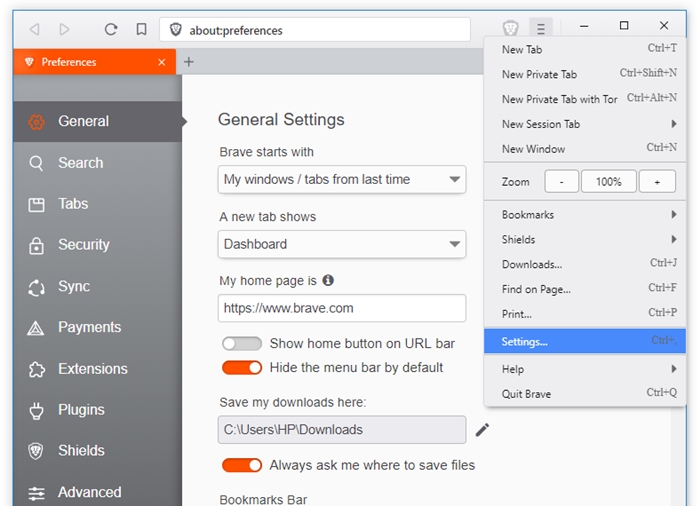Open the new tab shows Dashboard dropdown
This screenshot has width=700, height=506.
pyautogui.click(x=342, y=244)
